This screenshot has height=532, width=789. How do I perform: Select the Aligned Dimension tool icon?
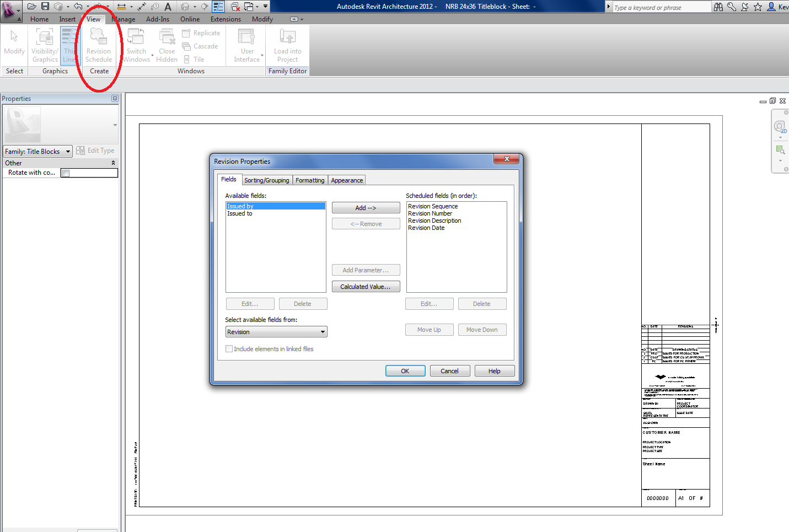pyautogui.click(x=142, y=7)
